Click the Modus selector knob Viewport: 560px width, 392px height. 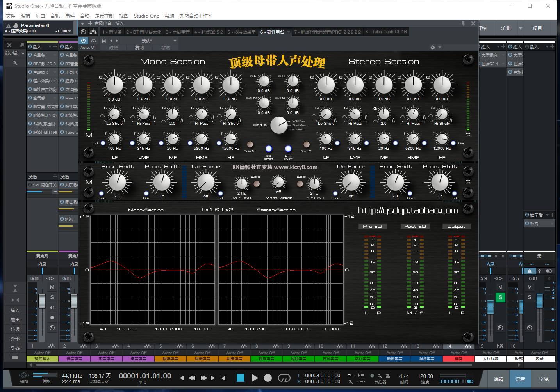point(278,125)
